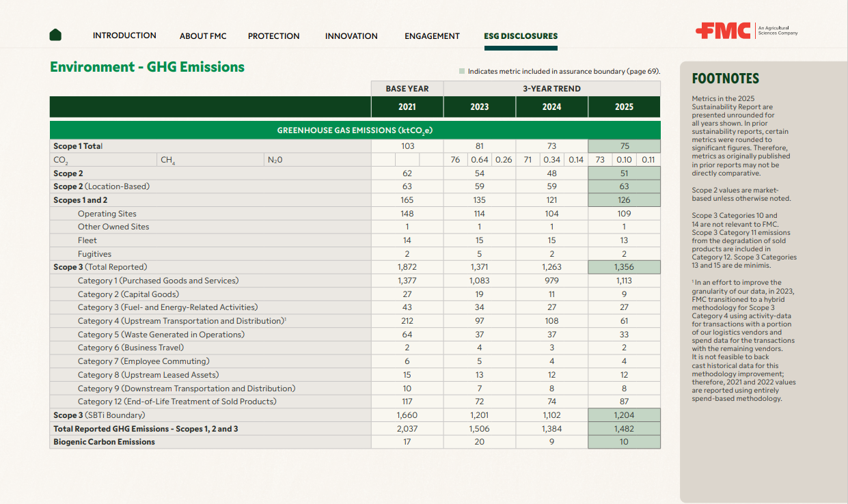Click Category 9 (Downstream Transportation and Distribution)
This screenshot has height=504, width=848.
point(187,389)
